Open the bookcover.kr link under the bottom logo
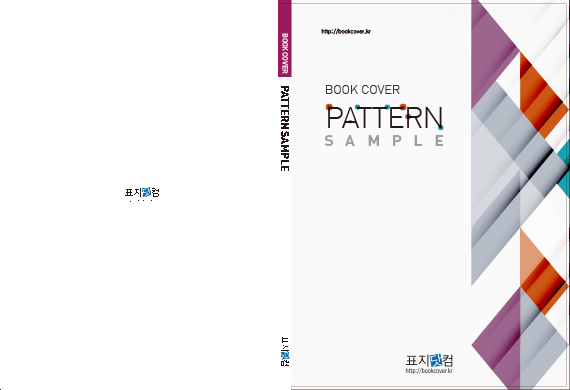570x390 pixels. (429, 371)
